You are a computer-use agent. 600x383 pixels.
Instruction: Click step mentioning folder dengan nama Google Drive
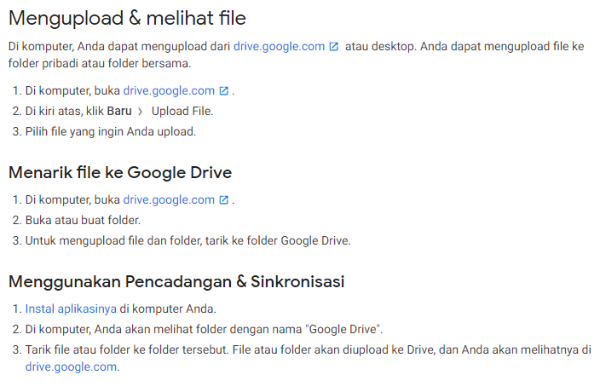(204, 329)
